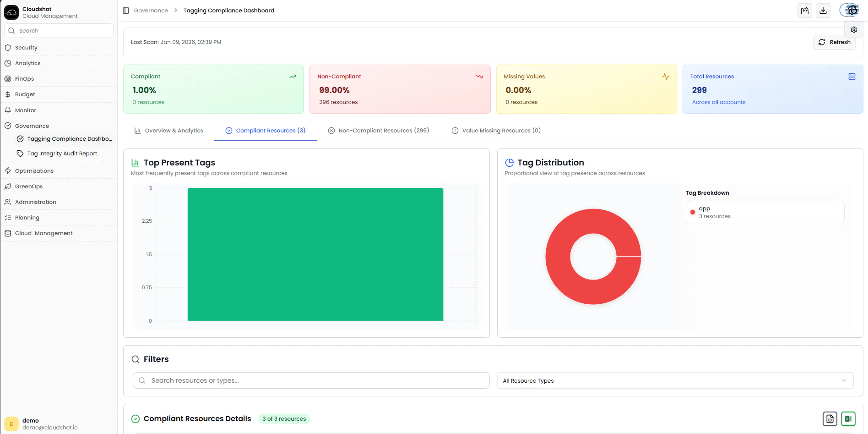Screen dimensions: 868x434
Task: Open Analytics pie icon in sidebar
Action: pos(8,63)
